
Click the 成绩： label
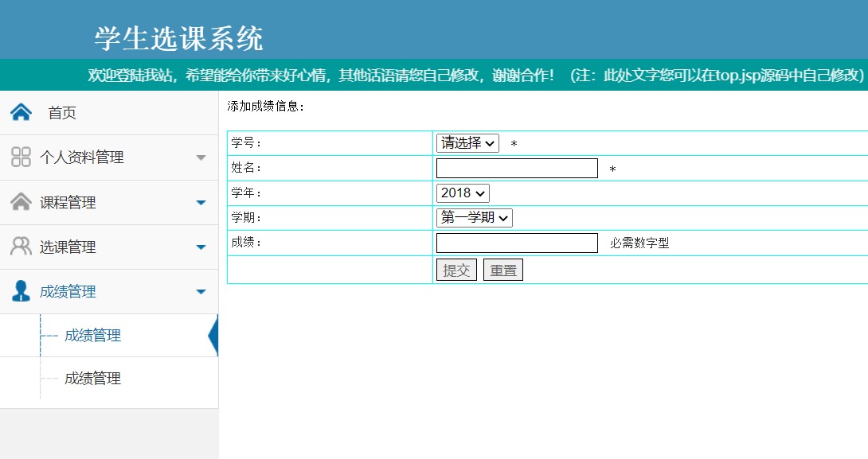(246, 243)
